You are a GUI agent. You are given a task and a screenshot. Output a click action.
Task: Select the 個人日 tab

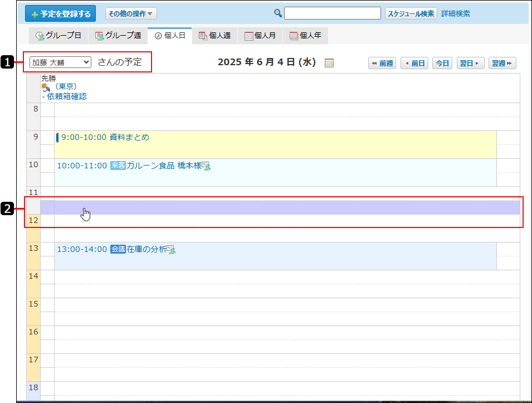pyautogui.click(x=170, y=35)
